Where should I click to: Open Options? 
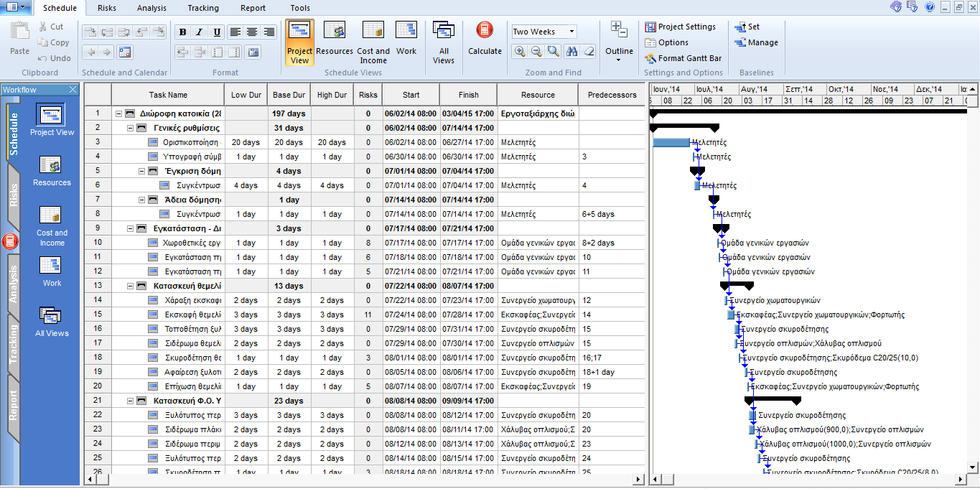[666, 42]
